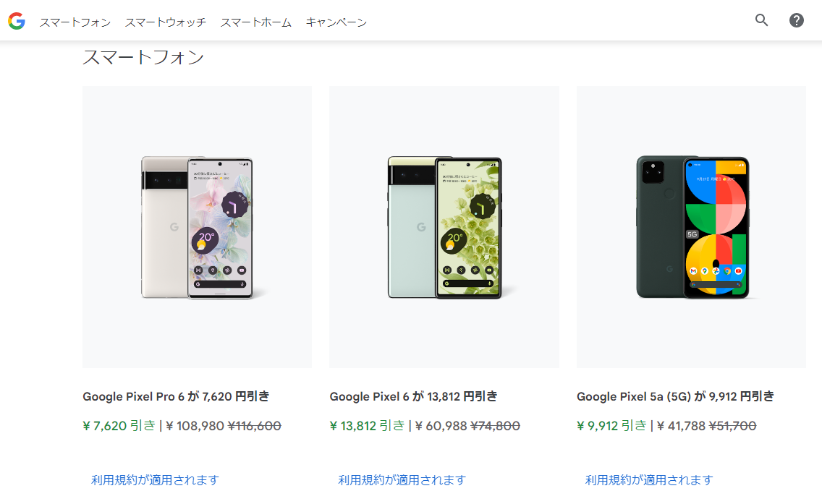Image resolution: width=822 pixels, height=504 pixels.
Task: Go to the スマートホーム menu item
Action: (x=256, y=22)
